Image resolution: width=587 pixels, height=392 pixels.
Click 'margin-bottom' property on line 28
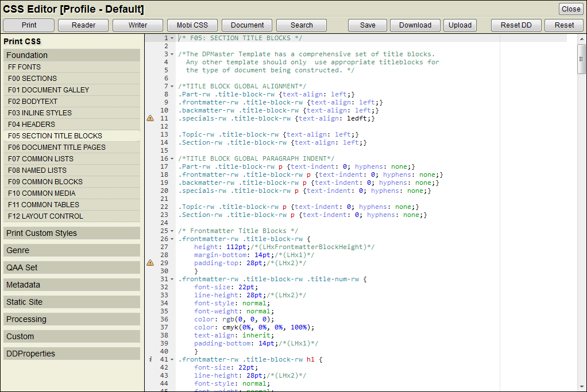point(220,255)
